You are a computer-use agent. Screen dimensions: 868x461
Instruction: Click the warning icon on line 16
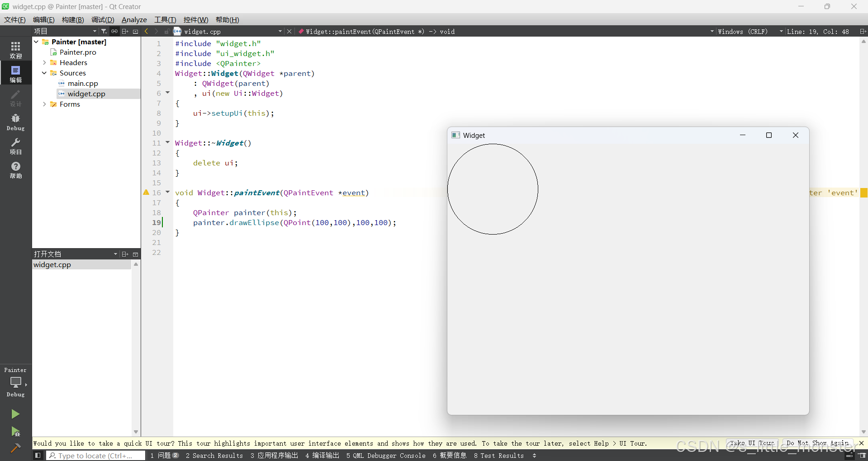click(146, 192)
